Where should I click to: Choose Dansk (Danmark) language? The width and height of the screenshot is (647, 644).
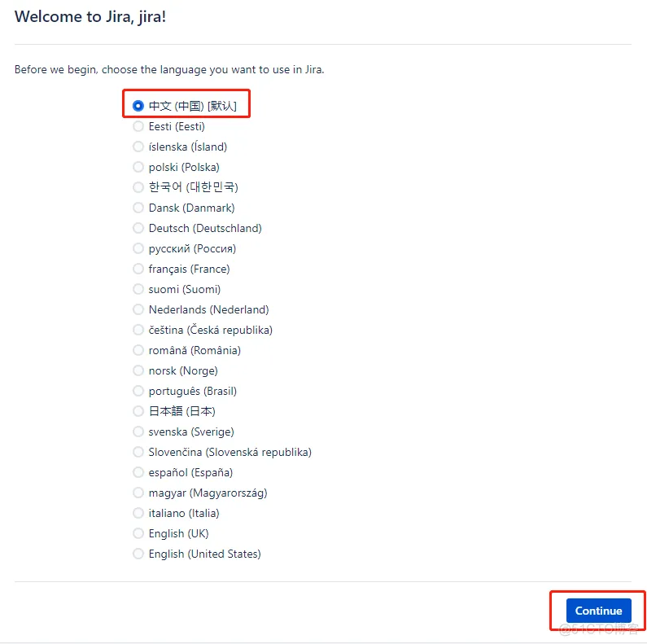(138, 208)
